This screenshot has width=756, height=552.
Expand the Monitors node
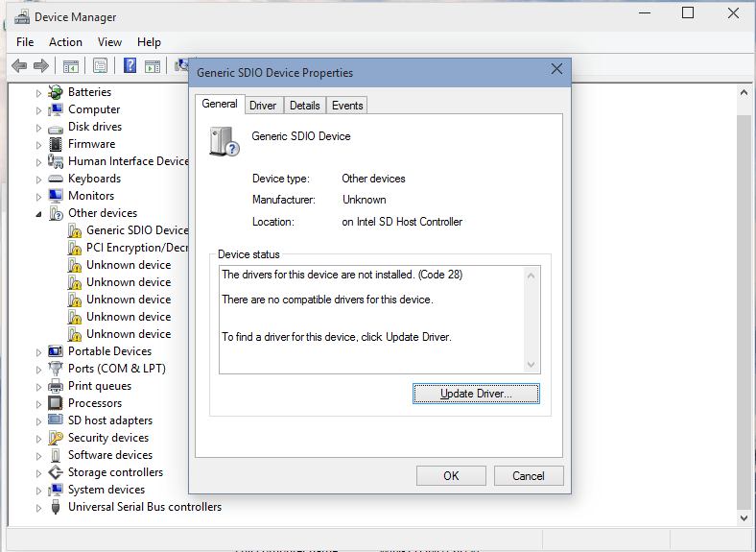[x=38, y=197]
